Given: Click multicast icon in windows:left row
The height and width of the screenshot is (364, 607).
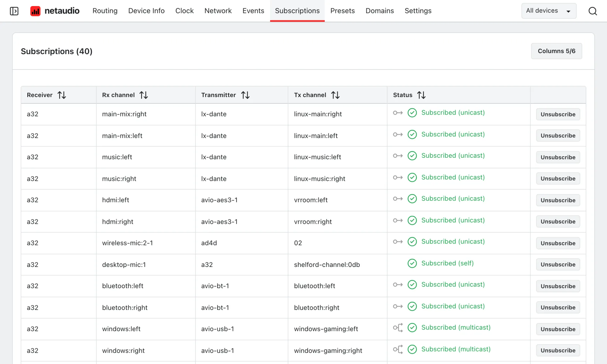Looking at the screenshot, I should (x=398, y=328).
